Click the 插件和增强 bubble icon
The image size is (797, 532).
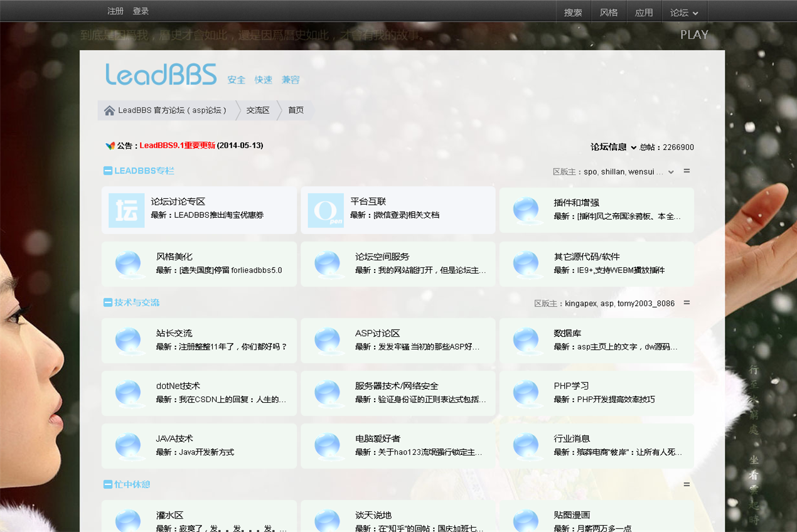[526, 210]
